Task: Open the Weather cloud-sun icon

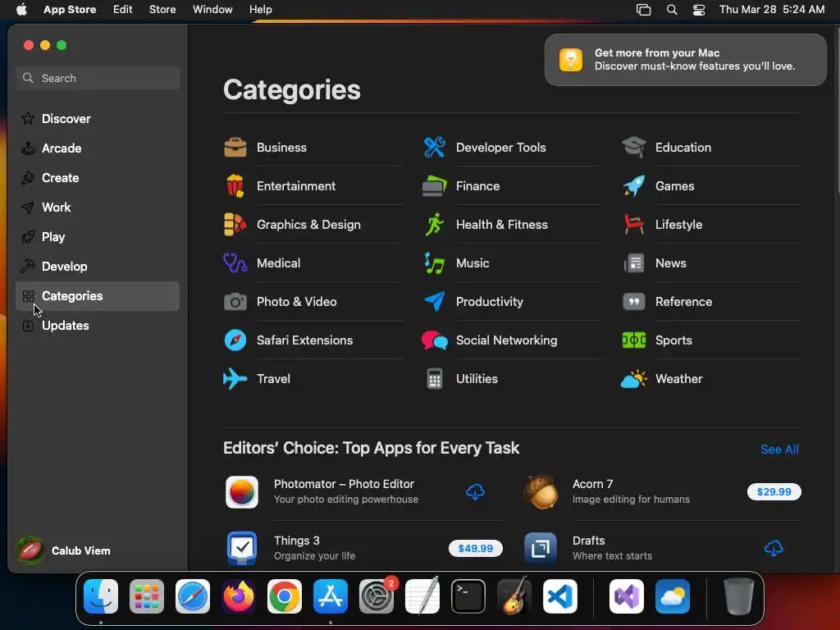Action: click(634, 379)
